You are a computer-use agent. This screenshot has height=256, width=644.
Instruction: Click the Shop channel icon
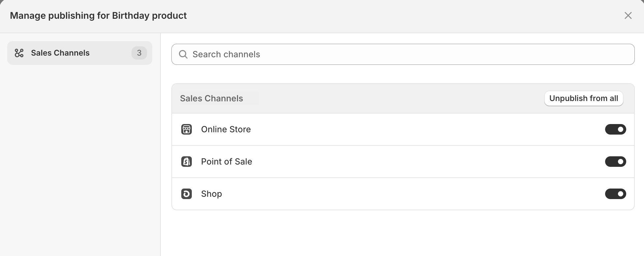pos(187,194)
